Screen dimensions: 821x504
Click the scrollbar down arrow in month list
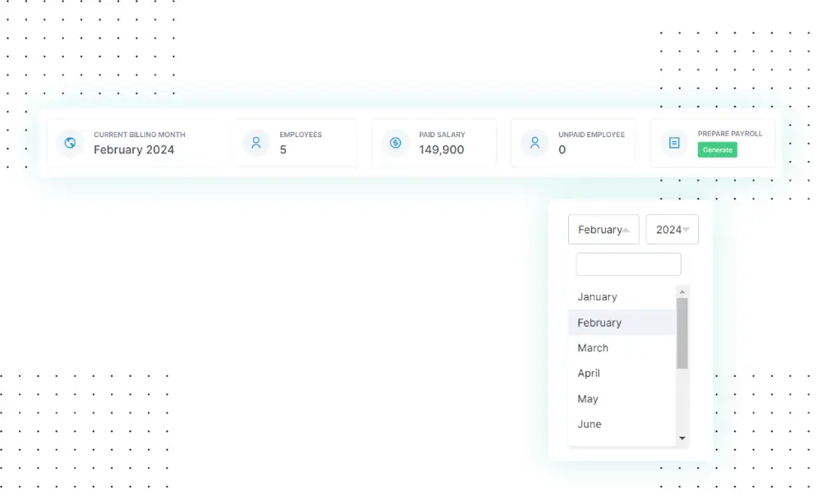click(682, 439)
